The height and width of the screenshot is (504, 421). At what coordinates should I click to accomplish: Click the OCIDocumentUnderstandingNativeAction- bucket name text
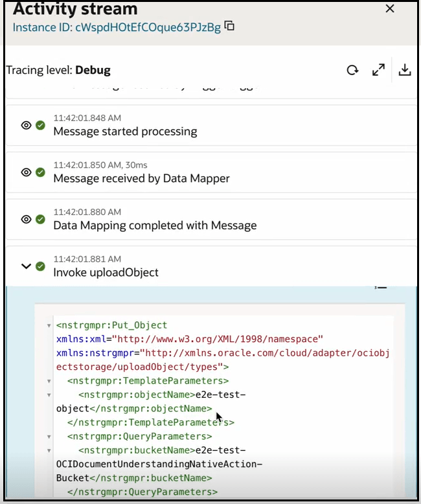(159, 464)
